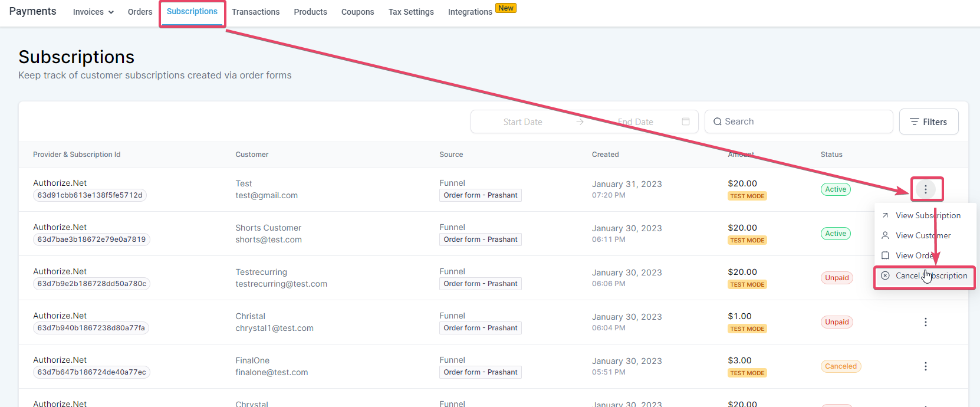
Task: Click the search magnifier icon
Action: tap(718, 122)
